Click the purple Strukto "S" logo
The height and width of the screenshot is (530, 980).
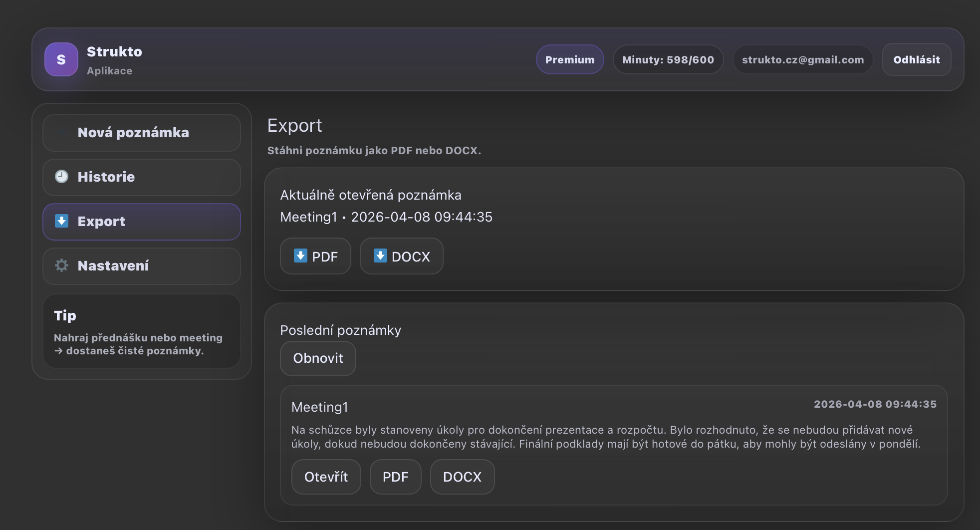[61, 59]
